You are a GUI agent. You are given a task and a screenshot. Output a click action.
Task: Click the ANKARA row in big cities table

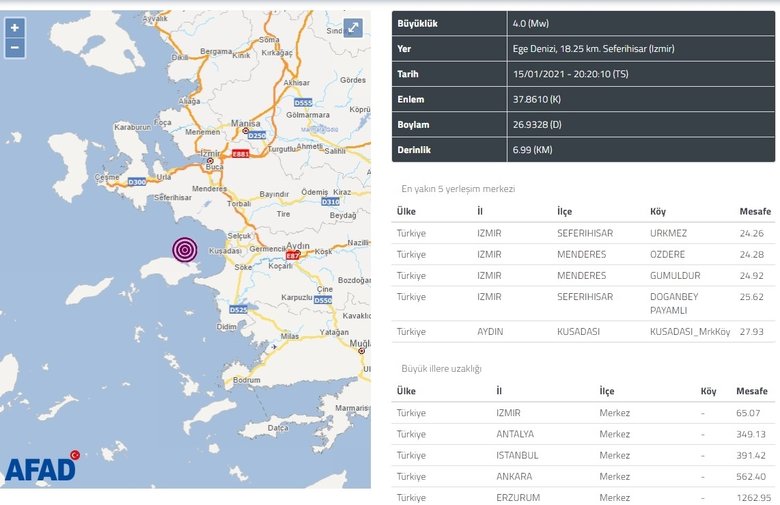[x=583, y=476]
